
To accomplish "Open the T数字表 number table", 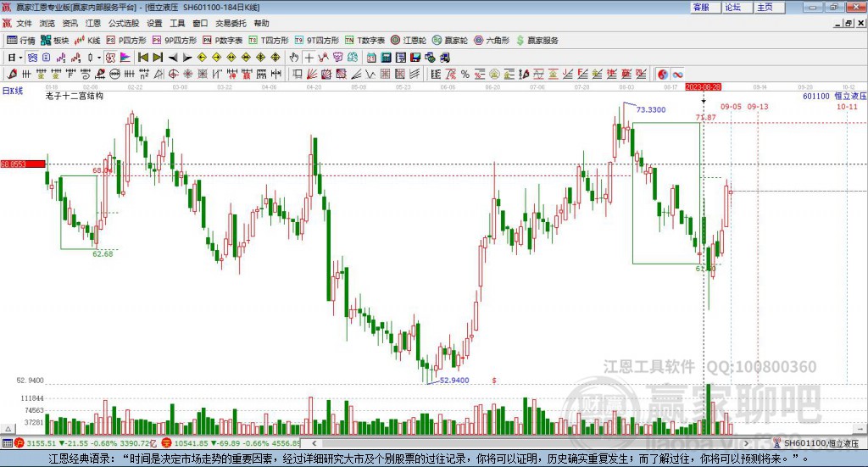I will 364,41.
